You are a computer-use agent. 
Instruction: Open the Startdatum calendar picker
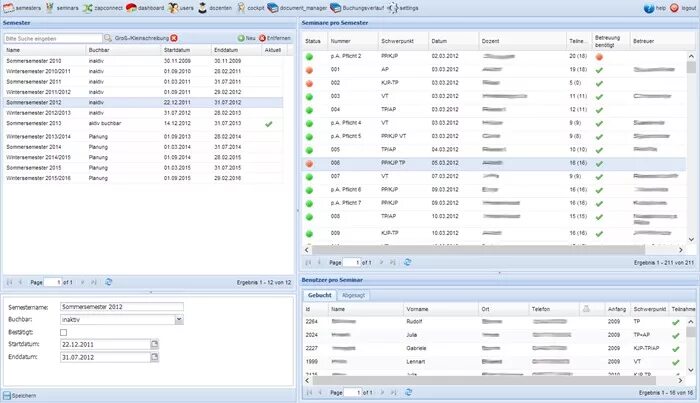coord(154,344)
